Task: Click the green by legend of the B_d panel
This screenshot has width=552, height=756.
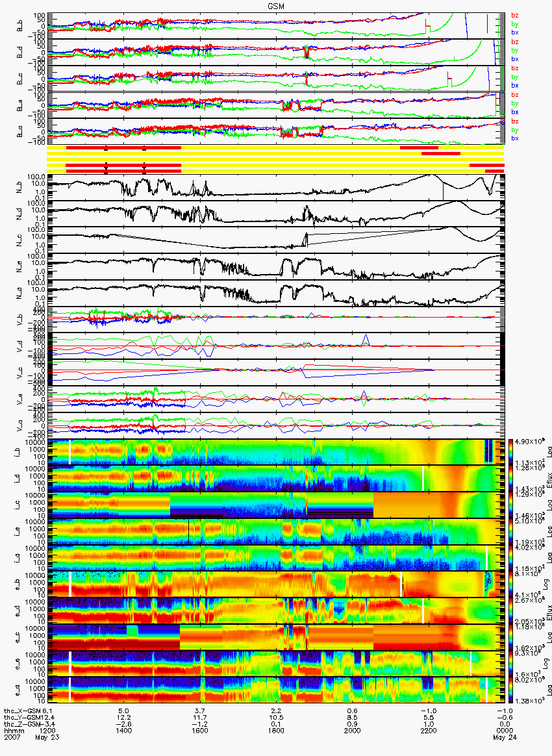Action: point(515,50)
